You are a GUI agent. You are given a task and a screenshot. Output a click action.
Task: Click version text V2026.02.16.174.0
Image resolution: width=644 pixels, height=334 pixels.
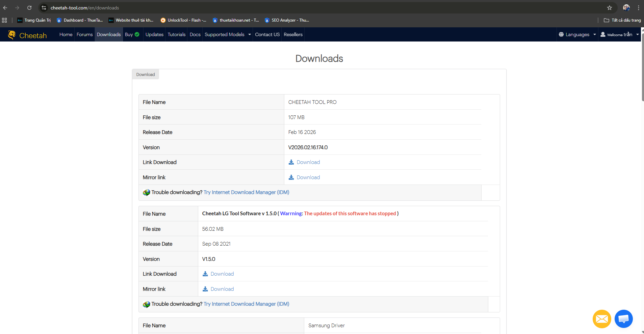pyautogui.click(x=308, y=147)
